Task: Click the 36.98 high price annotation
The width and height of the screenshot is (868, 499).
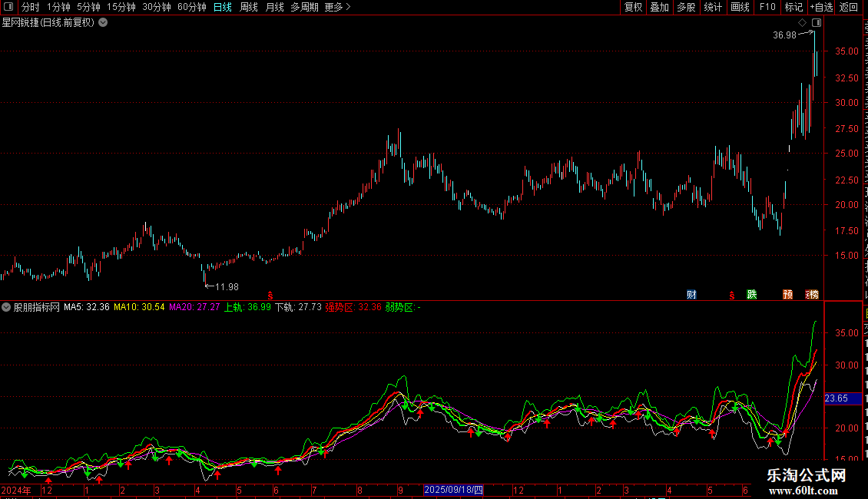Action: pyautogui.click(x=784, y=35)
